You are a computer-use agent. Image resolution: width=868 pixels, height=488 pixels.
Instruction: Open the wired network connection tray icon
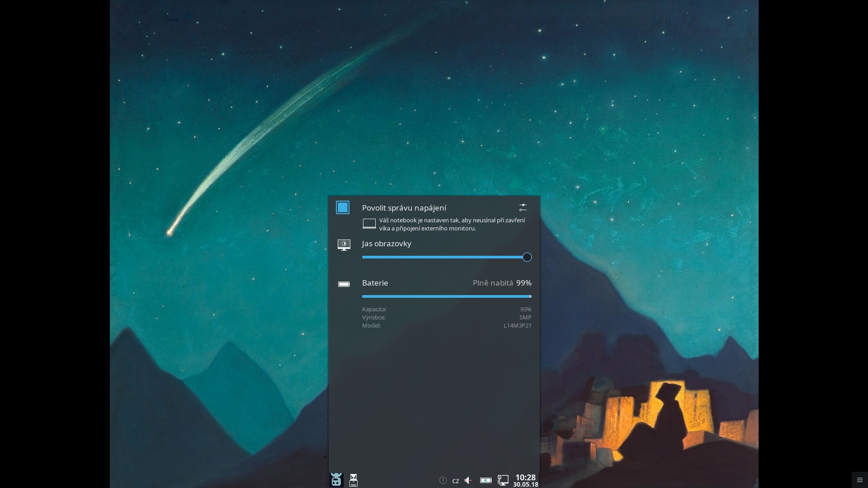(x=503, y=480)
